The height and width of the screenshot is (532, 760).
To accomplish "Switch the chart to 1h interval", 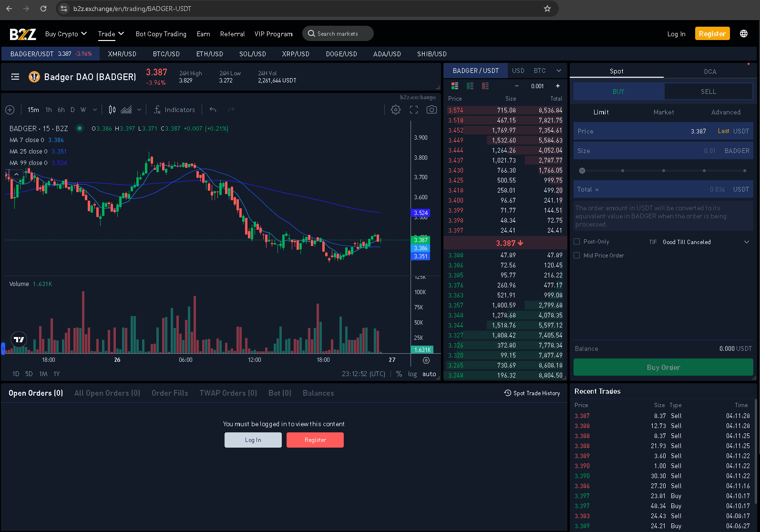I will [49, 110].
